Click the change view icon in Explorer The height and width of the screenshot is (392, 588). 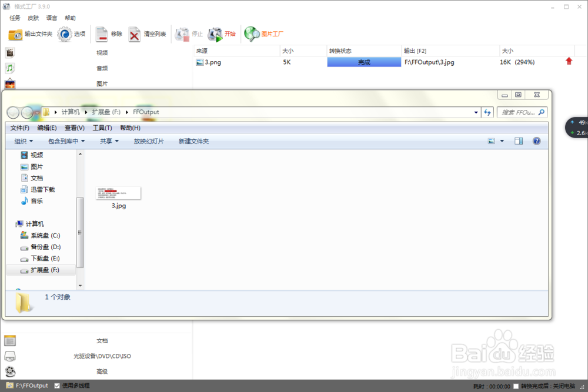click(491, 141)
